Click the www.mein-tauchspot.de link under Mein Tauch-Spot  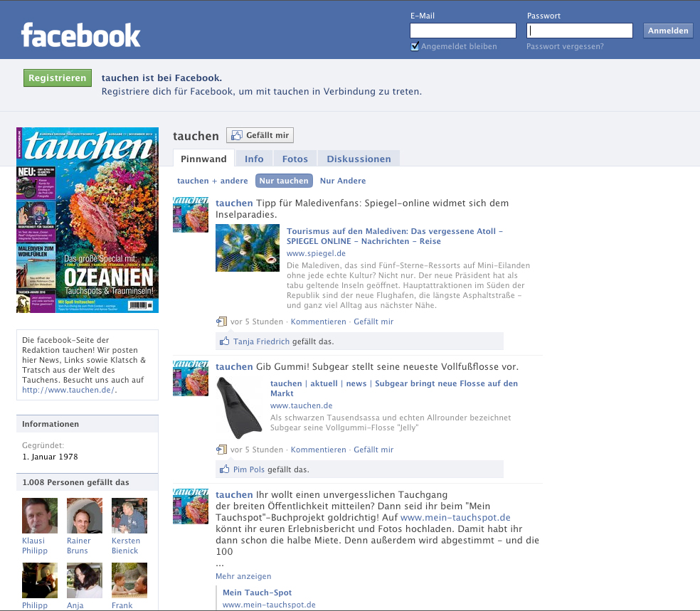point(269,605)
